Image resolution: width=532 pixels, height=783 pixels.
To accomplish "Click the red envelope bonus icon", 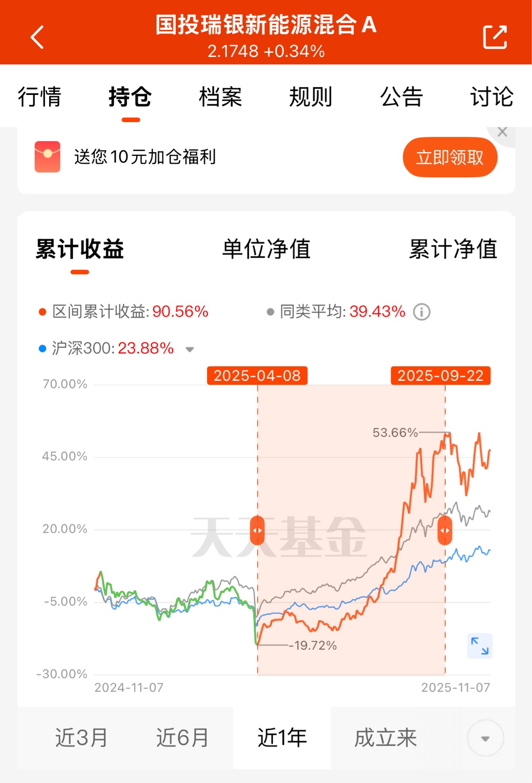I will (47, 157).
